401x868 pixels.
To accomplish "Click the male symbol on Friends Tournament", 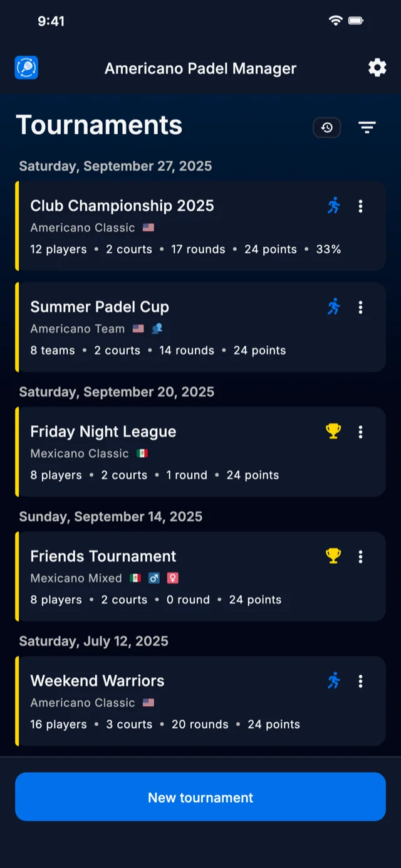I will [x=154, y=578].
